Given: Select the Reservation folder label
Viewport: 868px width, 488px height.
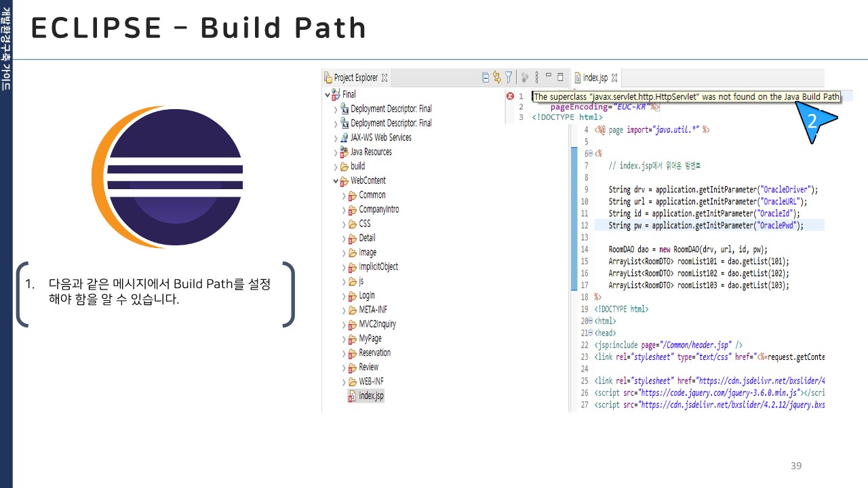Looking at the screenshot, I should [x=375, y=352].
